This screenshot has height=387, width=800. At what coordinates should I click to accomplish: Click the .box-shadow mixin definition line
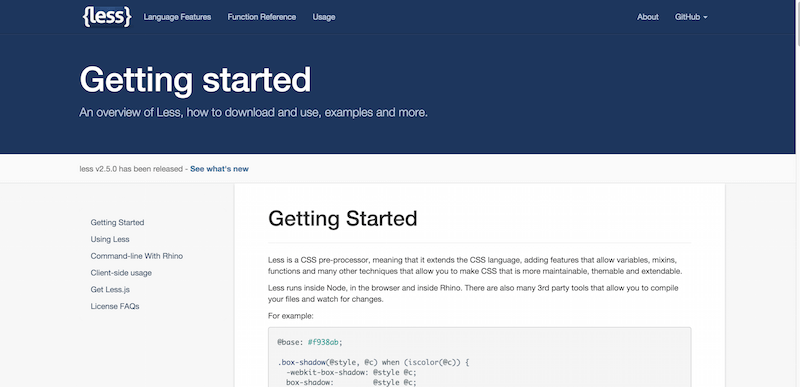click(373, 363)
